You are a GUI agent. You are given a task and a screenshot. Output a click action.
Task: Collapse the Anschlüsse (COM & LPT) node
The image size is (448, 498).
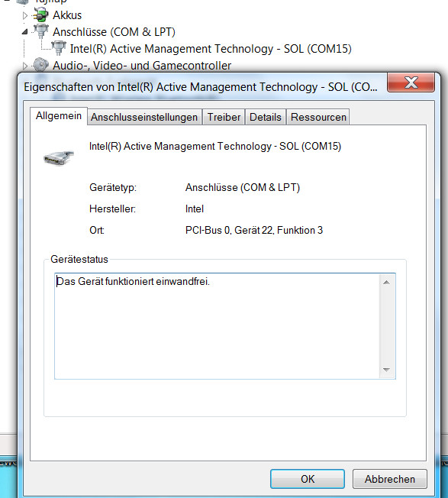click(x=25, y=32)
